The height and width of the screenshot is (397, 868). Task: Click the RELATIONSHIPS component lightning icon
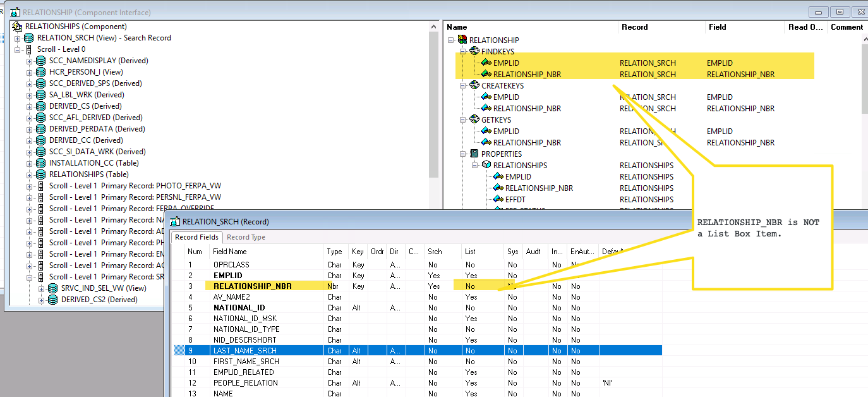[x=17, y=27]
